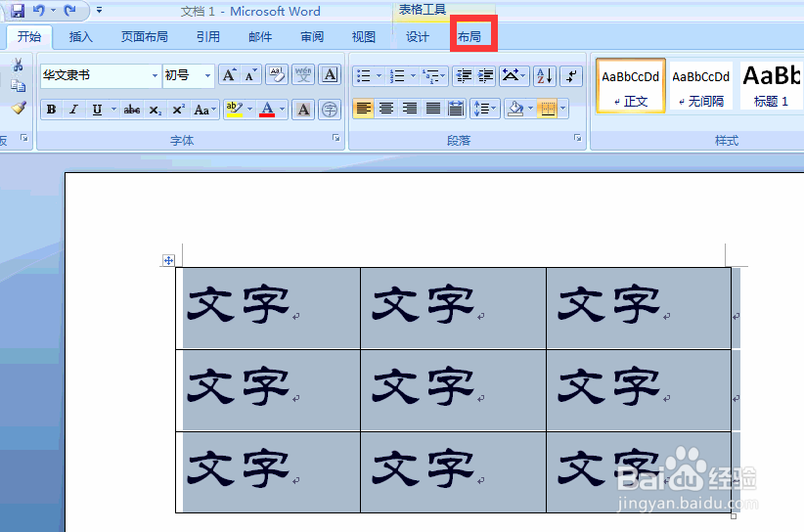Toggle strikethrough formatting
The image size is (804, 532).
132,110
